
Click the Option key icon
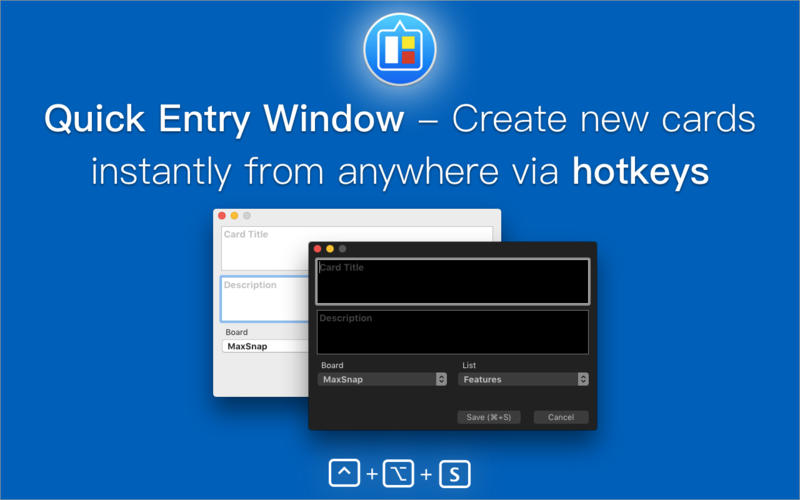tap(398, 473)
